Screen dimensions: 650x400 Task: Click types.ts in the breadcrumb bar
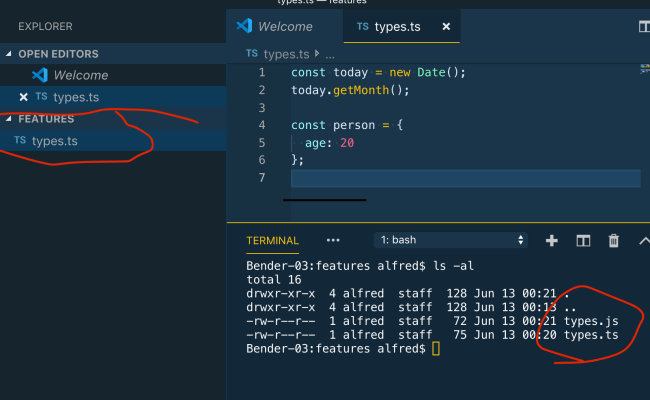pos(286,54)
